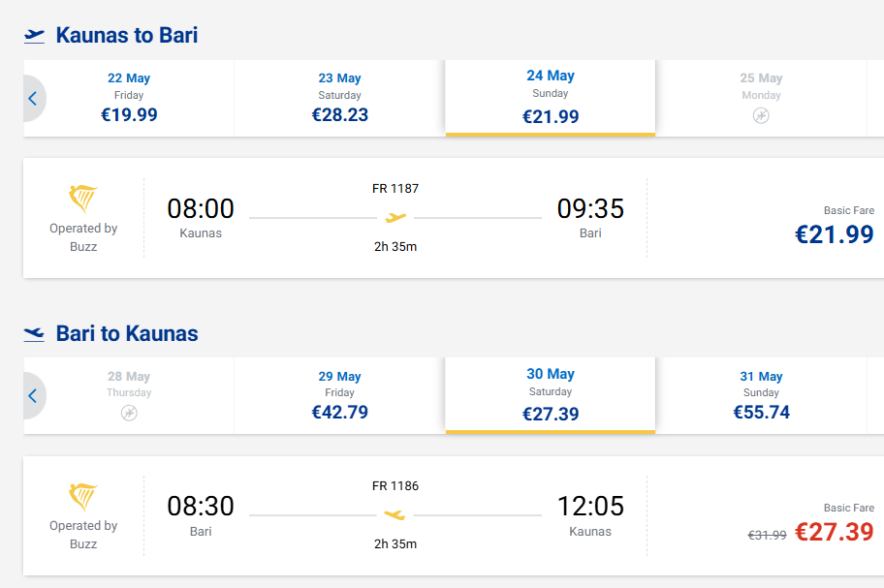Click the no-flight icon under 28 May Thursday
The height and width of the screenshot is (588, 884).
pos(129,414)
